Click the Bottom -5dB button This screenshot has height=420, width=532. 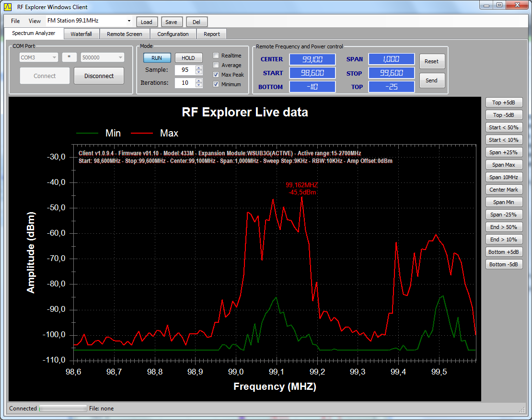(504, 264)
